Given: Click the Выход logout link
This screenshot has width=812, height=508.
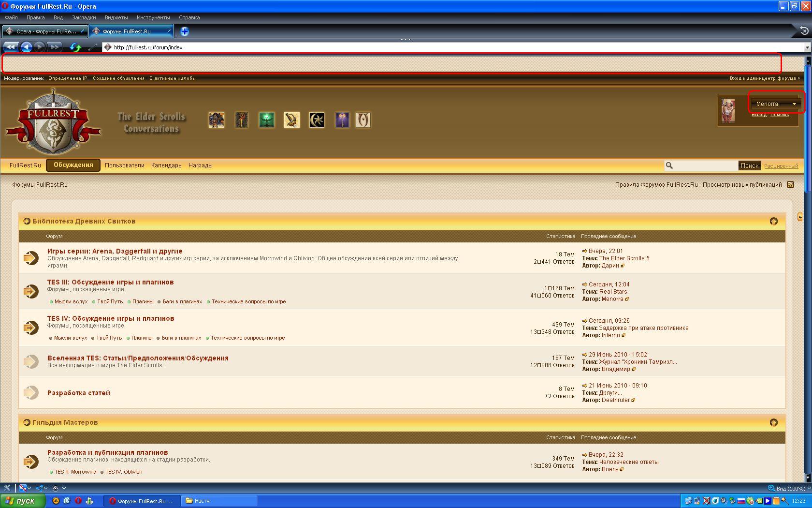Looking at the screenshot, I should pos(759,115).
